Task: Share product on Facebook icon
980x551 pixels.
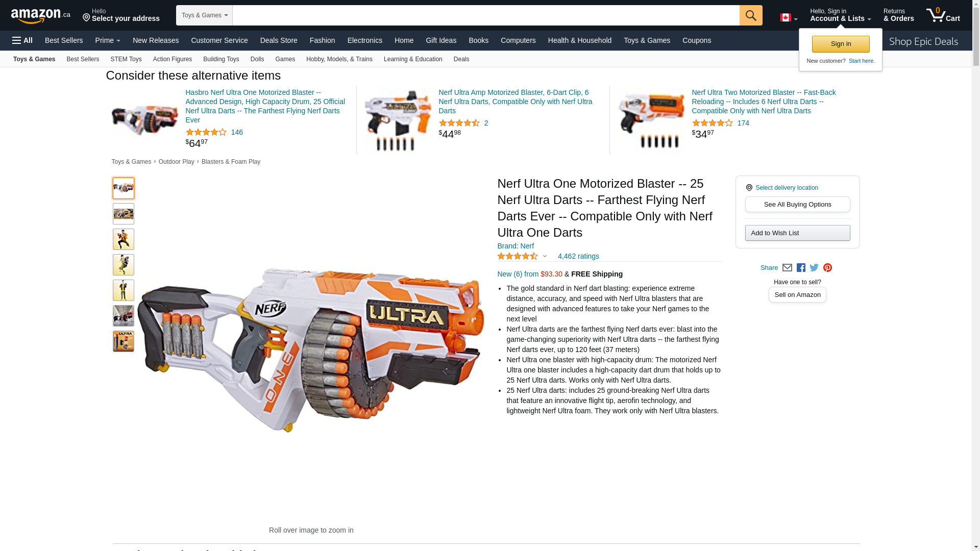Action: pos(801,268)
